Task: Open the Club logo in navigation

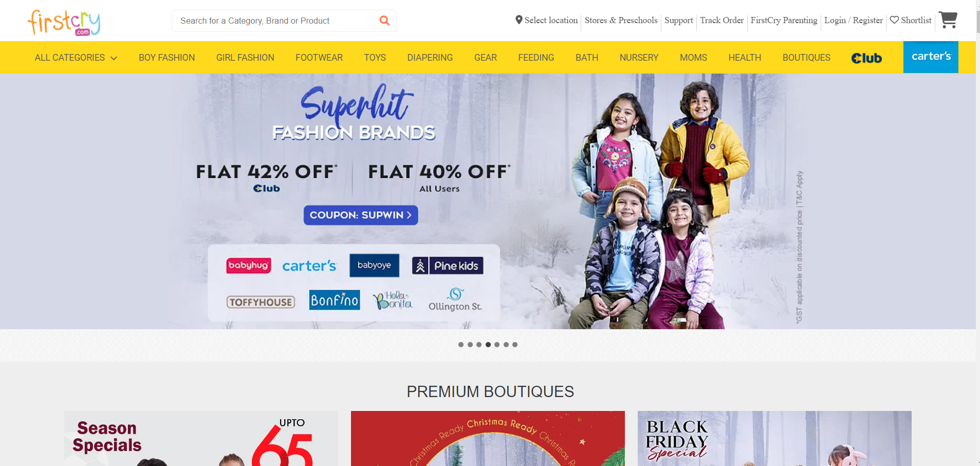Action: (x=866, y=58)
